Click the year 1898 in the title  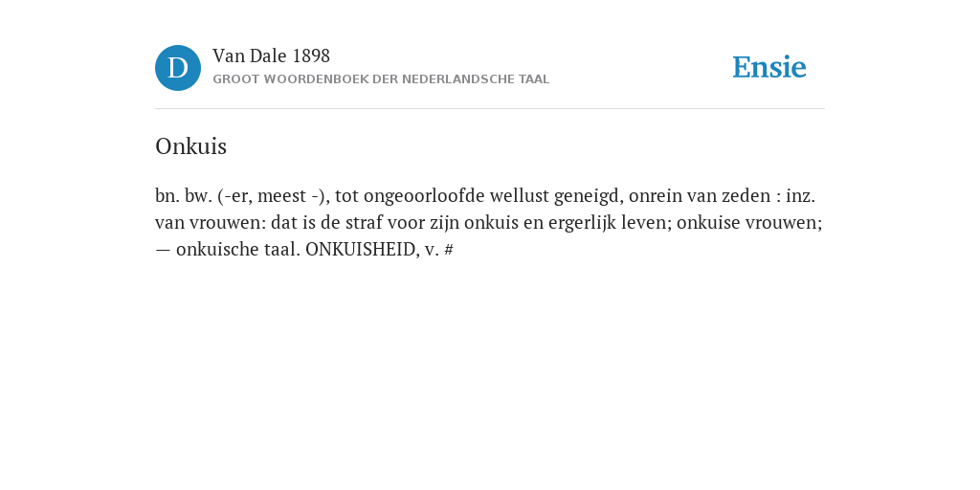pos(311,56)
